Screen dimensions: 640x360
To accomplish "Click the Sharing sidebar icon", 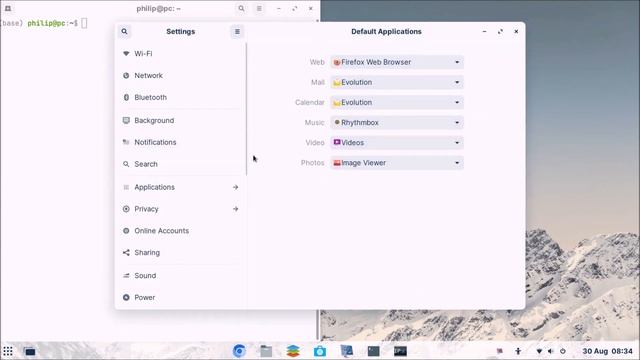I will coord(126,253).
